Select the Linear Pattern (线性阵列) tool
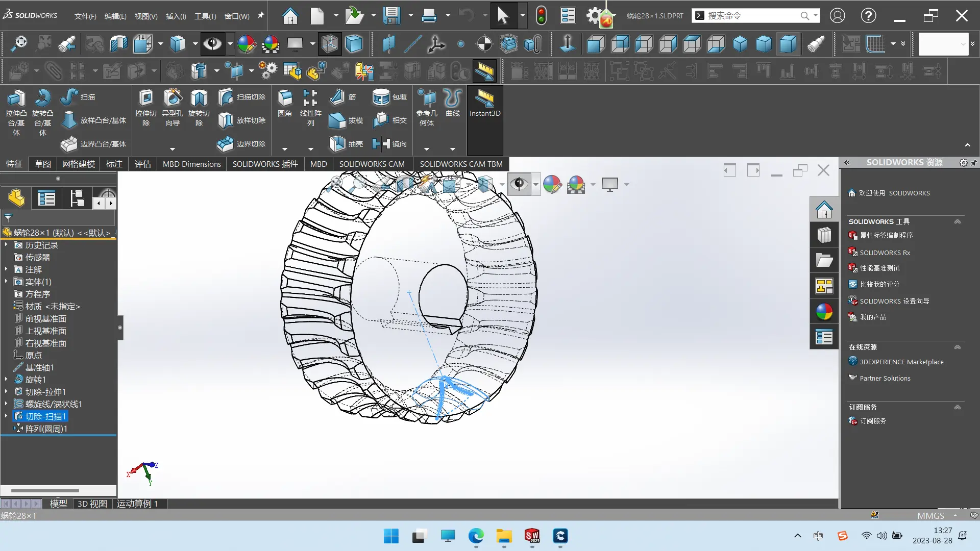This screenshot has width=980, height=551. [310, 108]
